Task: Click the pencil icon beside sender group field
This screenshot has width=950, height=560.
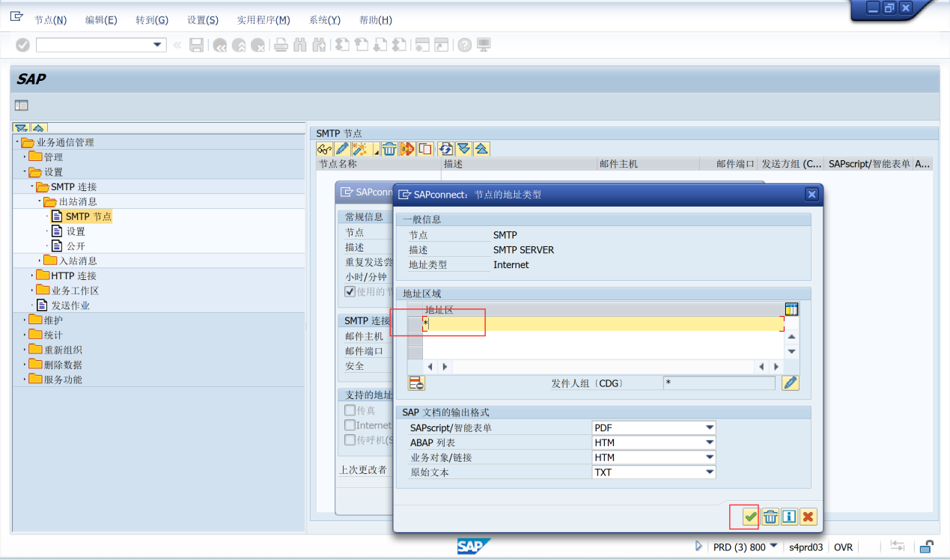Action: pos(791,383)
